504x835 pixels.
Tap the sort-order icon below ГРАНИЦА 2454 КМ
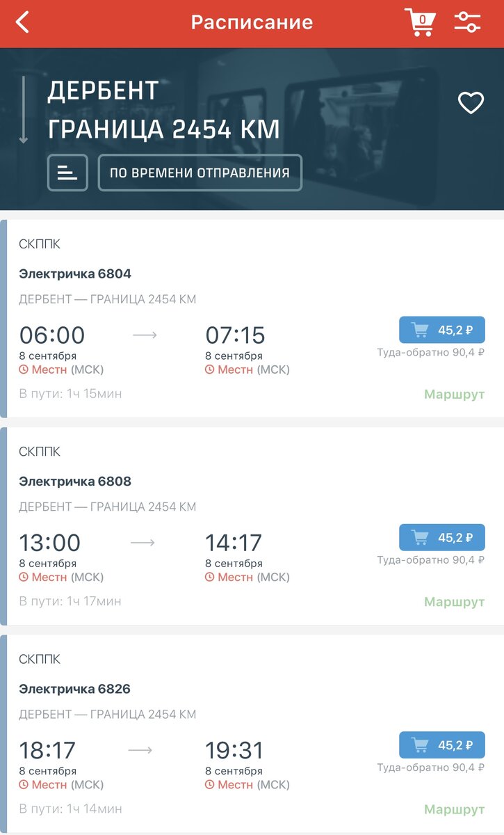66,173
